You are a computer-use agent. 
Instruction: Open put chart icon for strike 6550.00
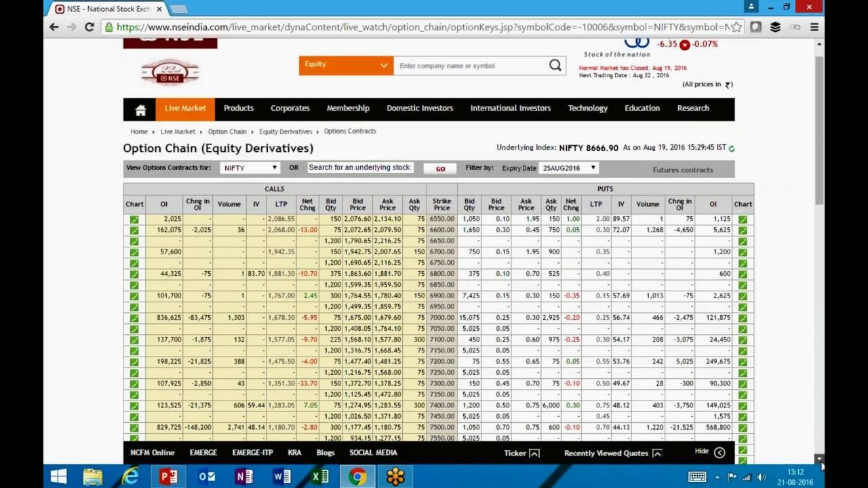(x=743, y=220)
